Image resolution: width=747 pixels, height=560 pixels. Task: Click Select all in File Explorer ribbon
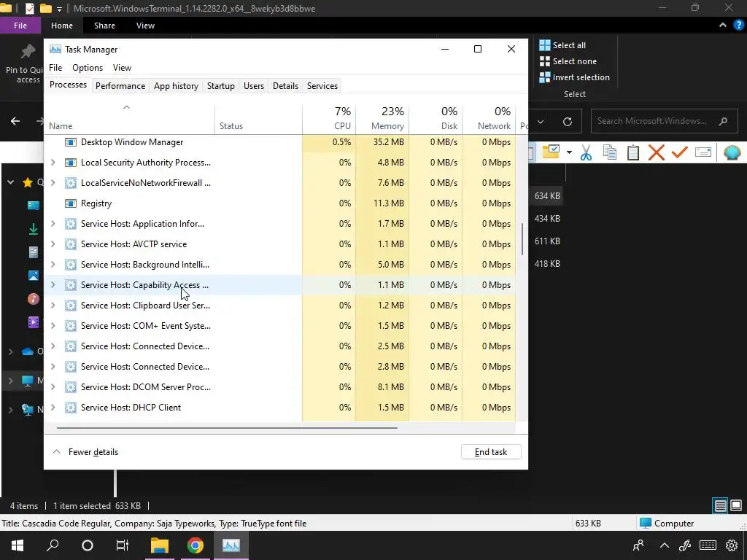[562, 45]
